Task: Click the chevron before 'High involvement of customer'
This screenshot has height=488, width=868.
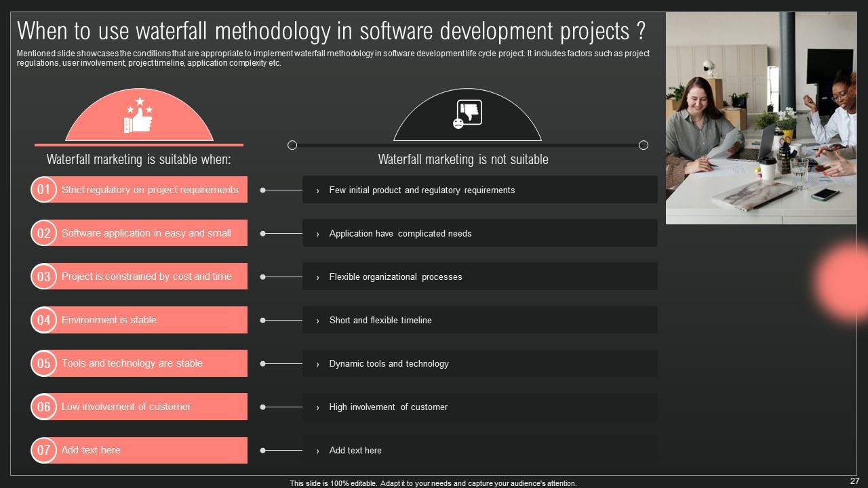Action: tap(318, 407)
